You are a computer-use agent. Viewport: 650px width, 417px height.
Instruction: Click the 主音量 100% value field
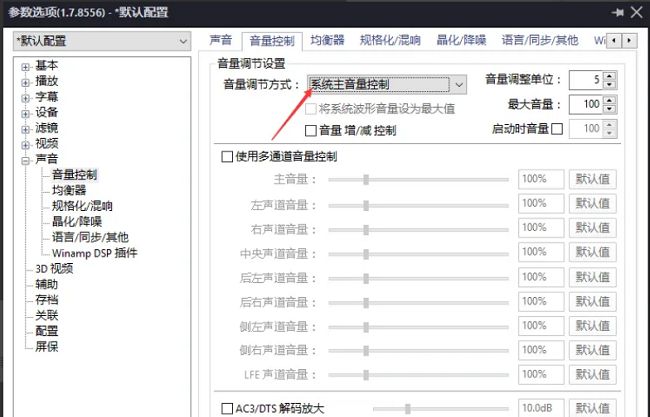(541, 179)
